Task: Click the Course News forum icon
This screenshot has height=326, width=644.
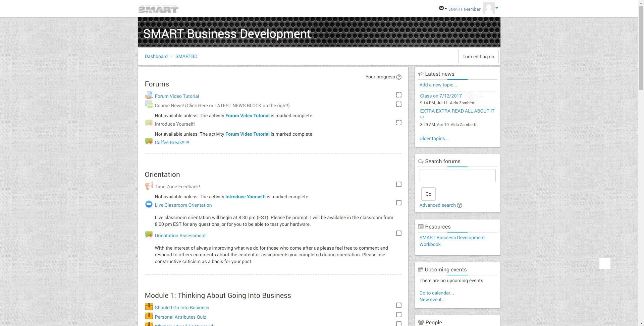Action: (x=149, y=105)
